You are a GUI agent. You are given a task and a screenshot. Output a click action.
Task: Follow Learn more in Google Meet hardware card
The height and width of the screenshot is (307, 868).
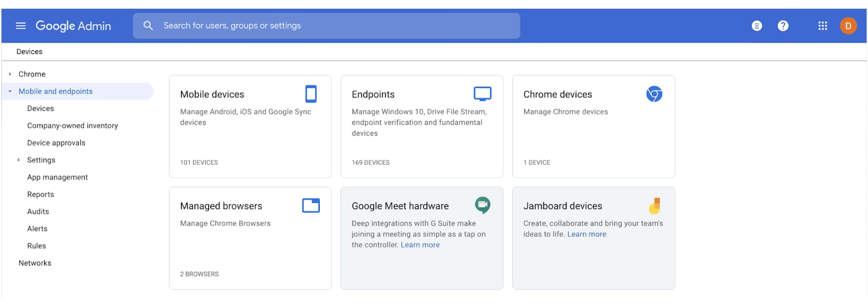(420, 245)
